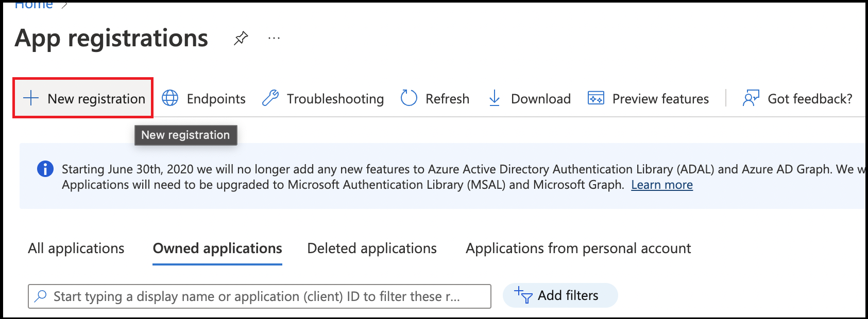
Task: Click the plus icon for New registration
Action: [31, 98]
